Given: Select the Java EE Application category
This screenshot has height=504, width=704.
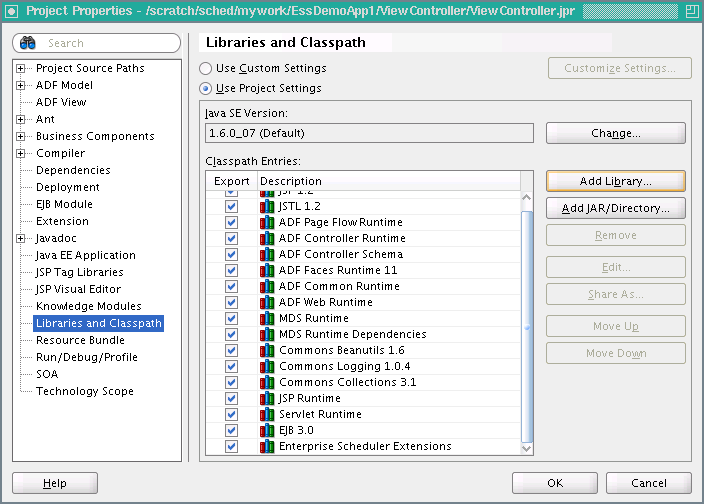Looking at the screenshot, I should 86,255.
